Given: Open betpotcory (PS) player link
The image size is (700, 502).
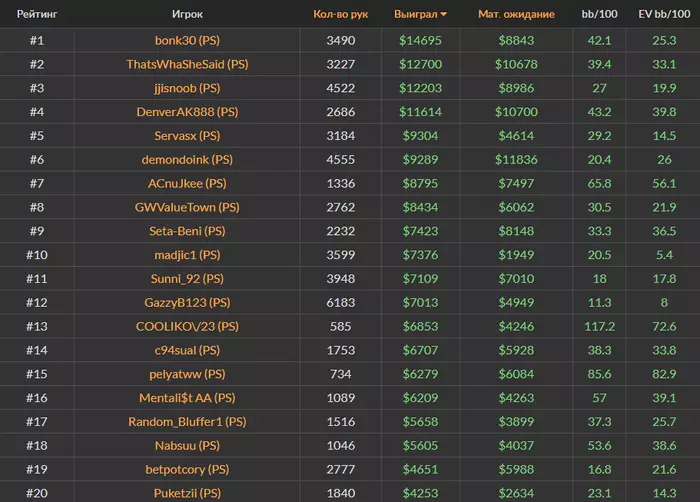Looking at the screenshot, I should point(187,469).
